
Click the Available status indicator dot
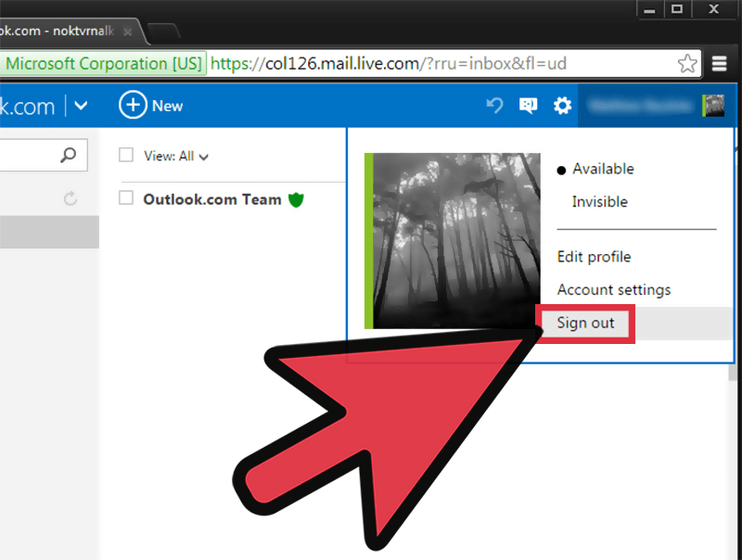561,169
